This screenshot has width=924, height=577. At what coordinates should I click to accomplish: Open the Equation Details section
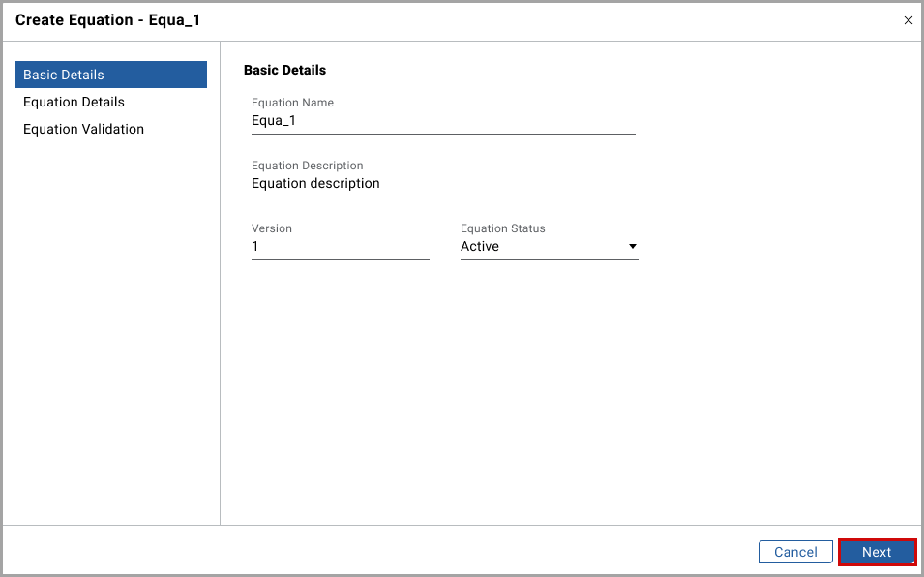click(74, 102)
